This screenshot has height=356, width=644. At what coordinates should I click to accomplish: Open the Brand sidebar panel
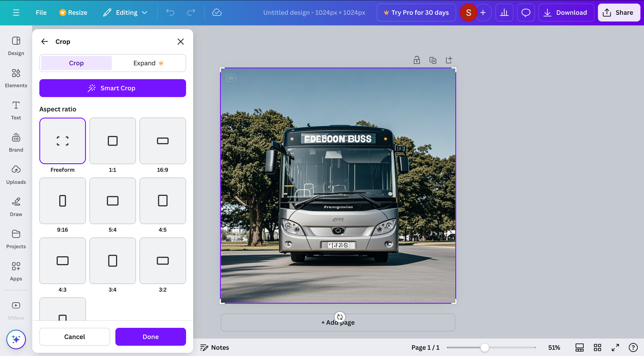(16, 143)
